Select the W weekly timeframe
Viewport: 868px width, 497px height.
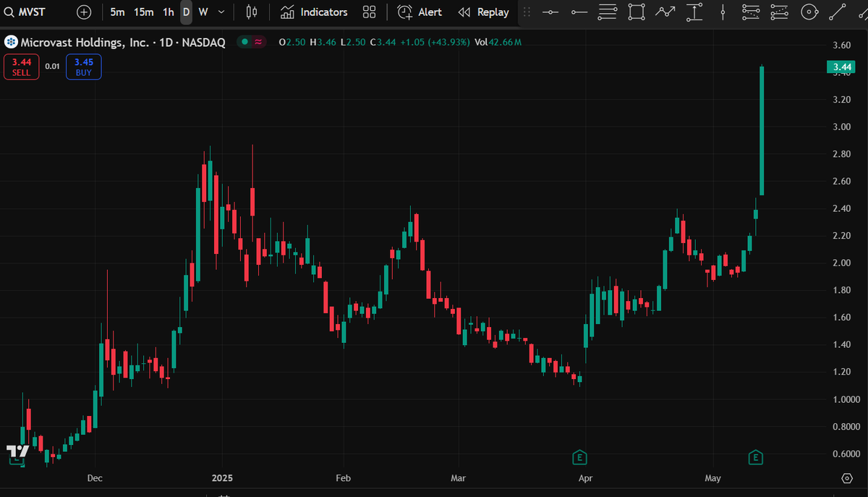point(203,12)
